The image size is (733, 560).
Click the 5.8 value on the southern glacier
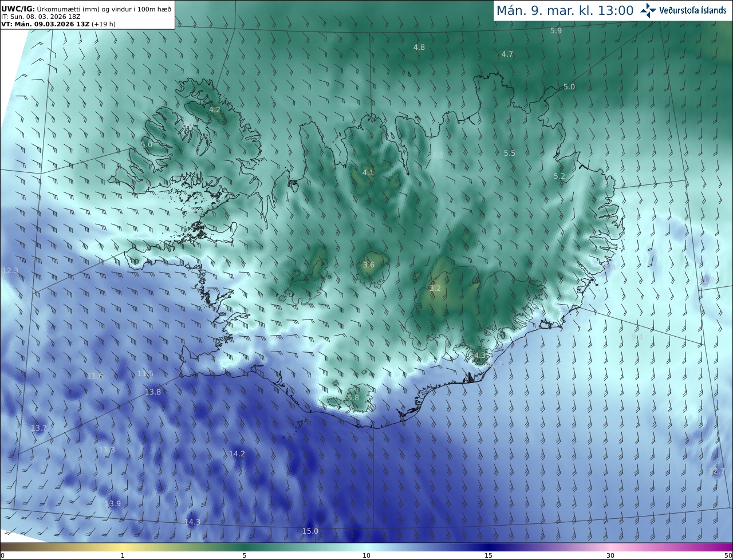[x=353, y=397]
